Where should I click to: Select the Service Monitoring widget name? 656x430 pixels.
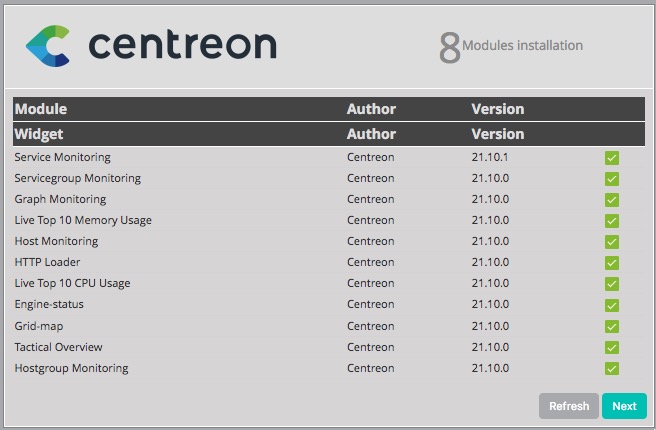62,157
